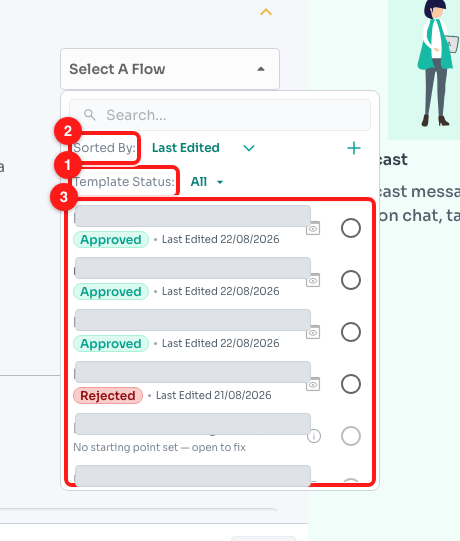The height and width of the screenshot is (541, 460).
Task: Click info icon for flow without starting point
Action: (x=314, y=436)
